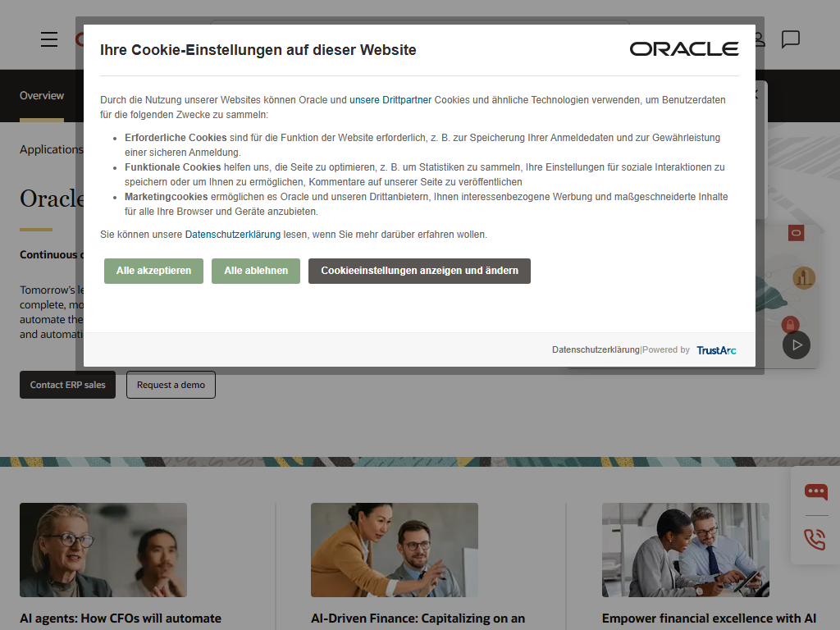Click Request a demo button
This screenshot has width=840, height=630.
pos(171,385)
